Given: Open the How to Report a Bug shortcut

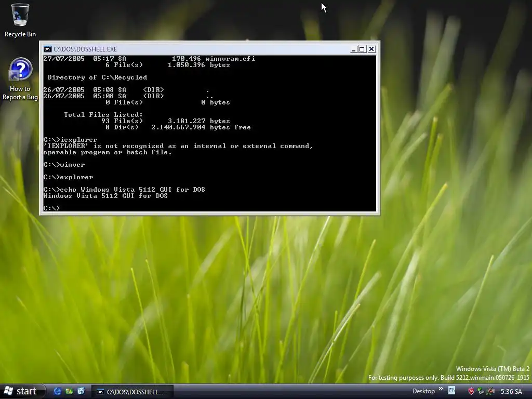Looking at the screenshot, I should click(x=20, y=79).
